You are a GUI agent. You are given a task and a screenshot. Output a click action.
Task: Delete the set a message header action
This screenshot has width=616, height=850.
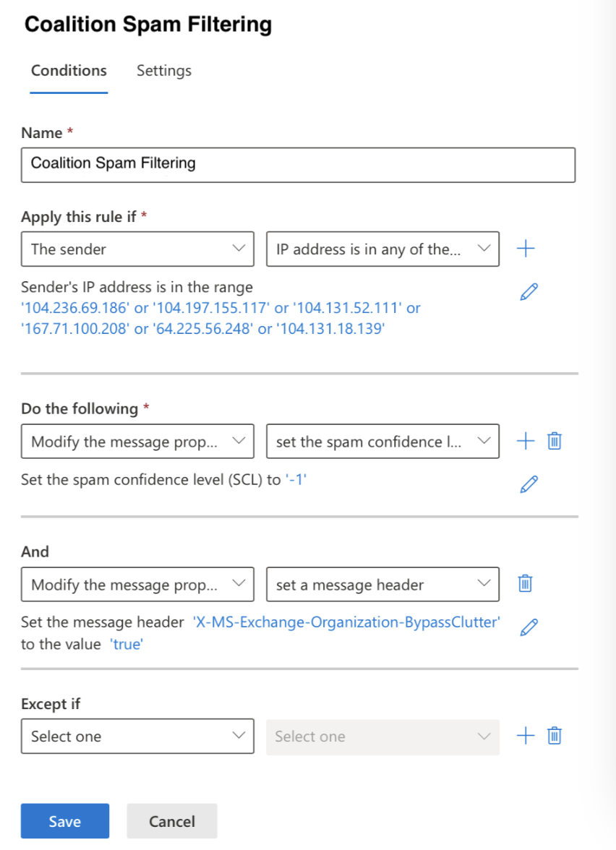(525, 584)
